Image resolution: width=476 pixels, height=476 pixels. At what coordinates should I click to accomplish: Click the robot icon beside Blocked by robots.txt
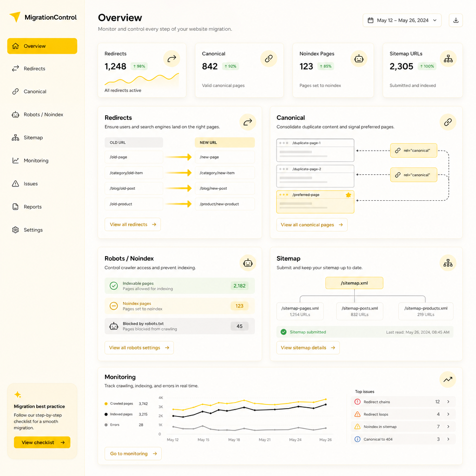pos(113,326)
